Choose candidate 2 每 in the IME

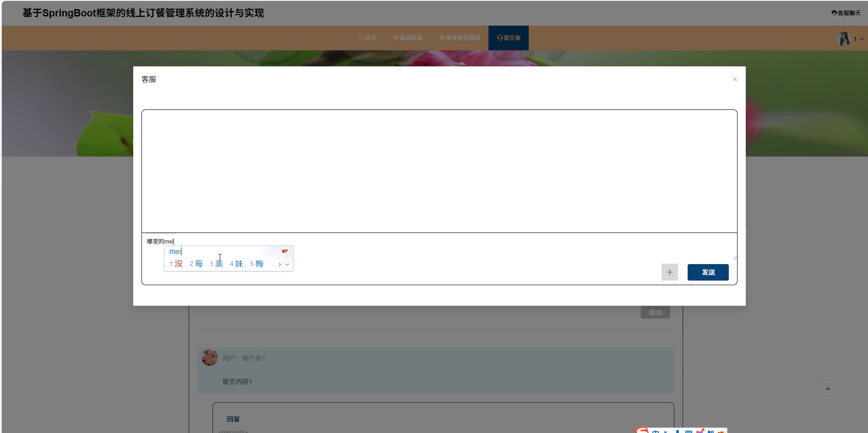coord(196,264)
